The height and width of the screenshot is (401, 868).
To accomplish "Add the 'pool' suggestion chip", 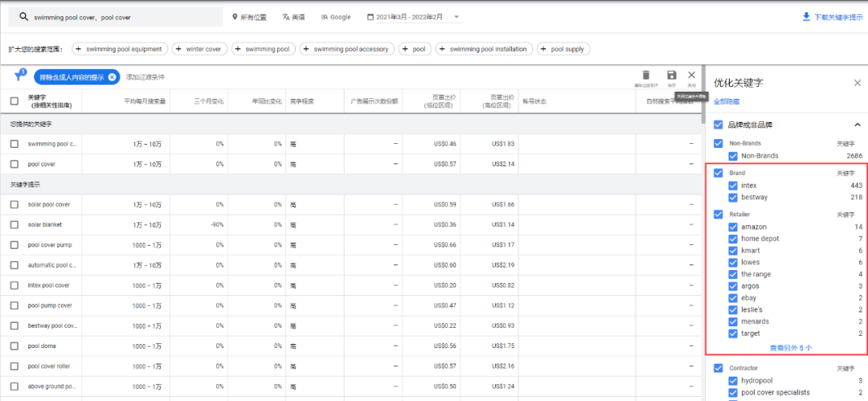I will pos(415,49).
